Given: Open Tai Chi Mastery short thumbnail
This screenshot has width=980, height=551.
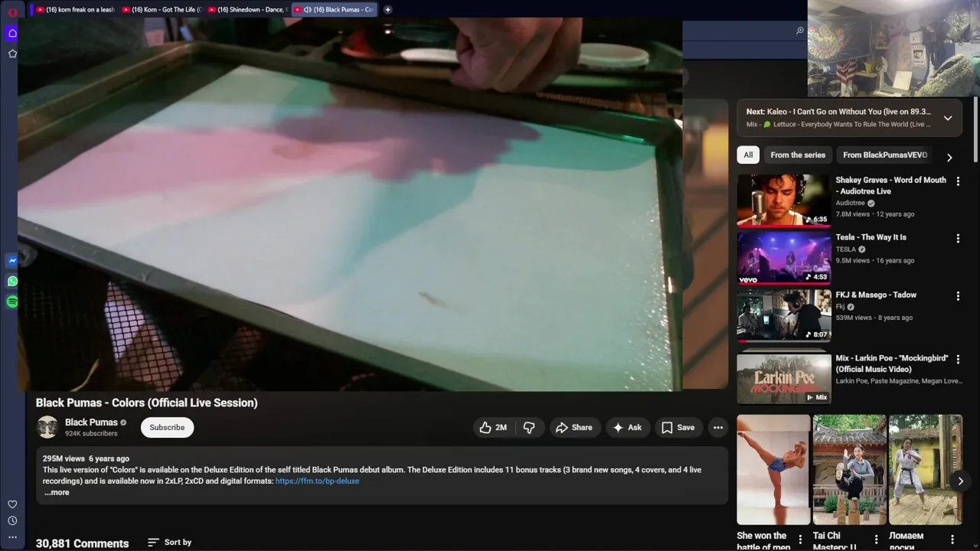Looking at the screenshot, I should pos(849,470).
